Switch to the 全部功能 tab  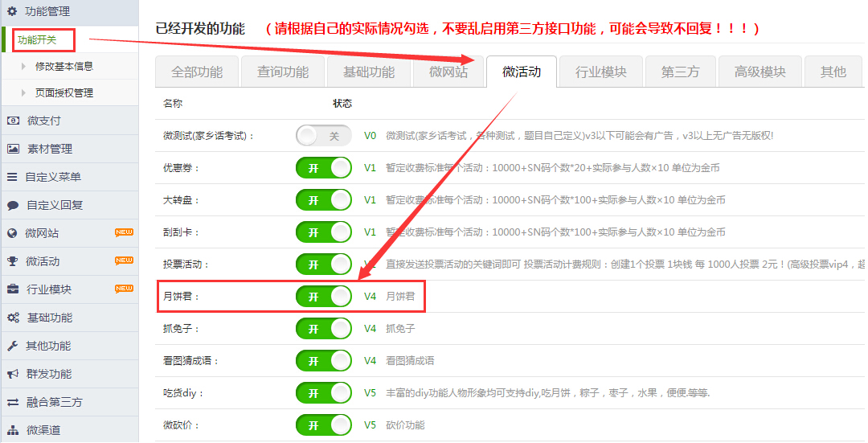click(197, 72)
